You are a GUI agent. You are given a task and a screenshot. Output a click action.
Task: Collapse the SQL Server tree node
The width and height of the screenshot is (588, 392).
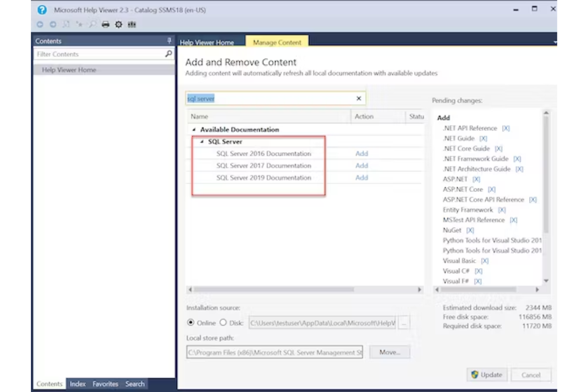(x=203, y=141)
